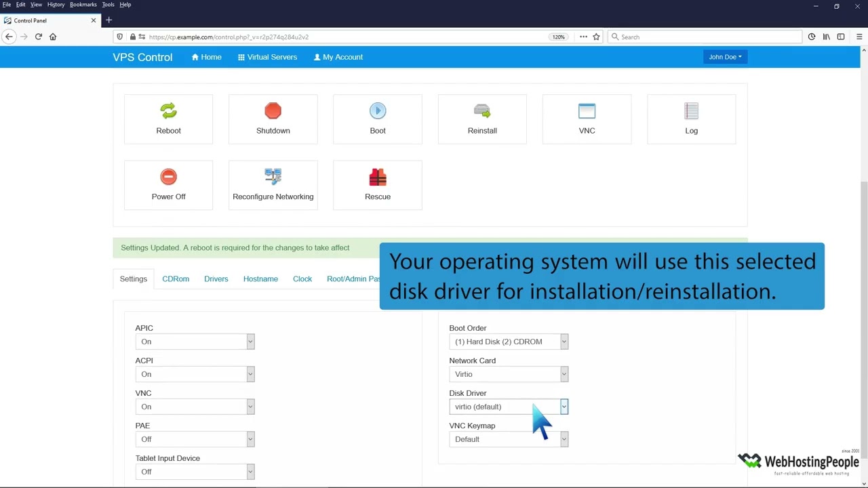Open the browser library icon
This screenshot has width=868, height=488.
coord(826,37)
